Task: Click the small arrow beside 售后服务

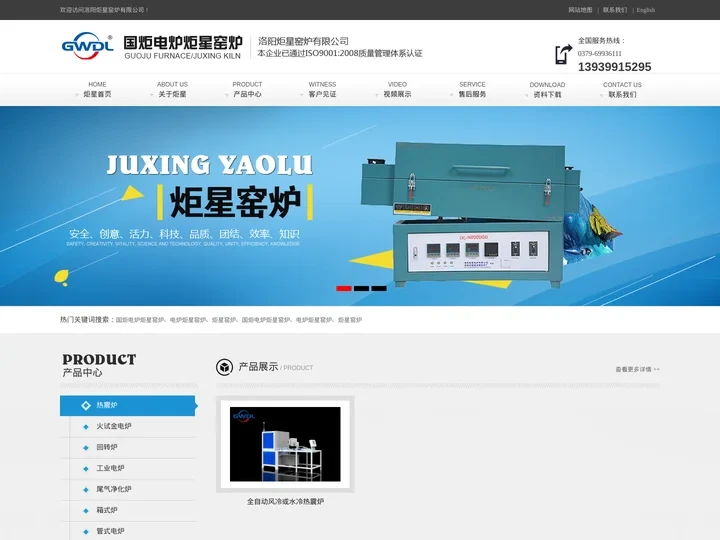Action: pyautogui.click(x=451, y=95)
